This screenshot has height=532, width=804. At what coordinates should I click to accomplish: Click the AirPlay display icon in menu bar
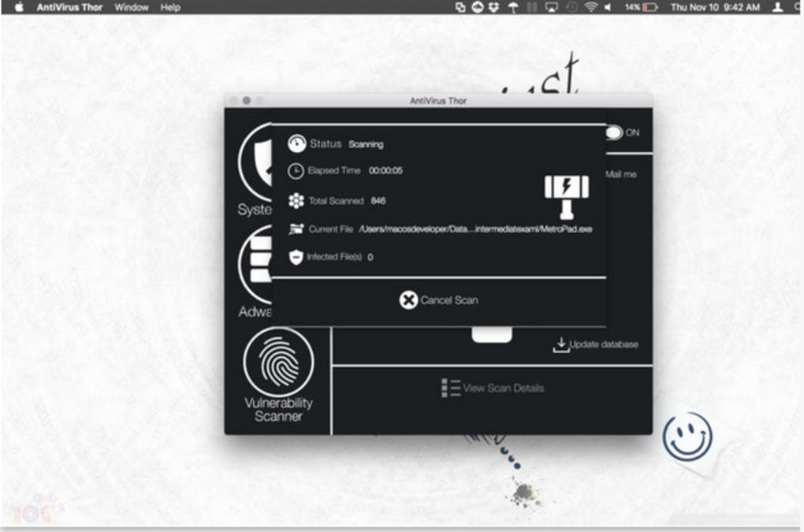[x=551, y=7]
